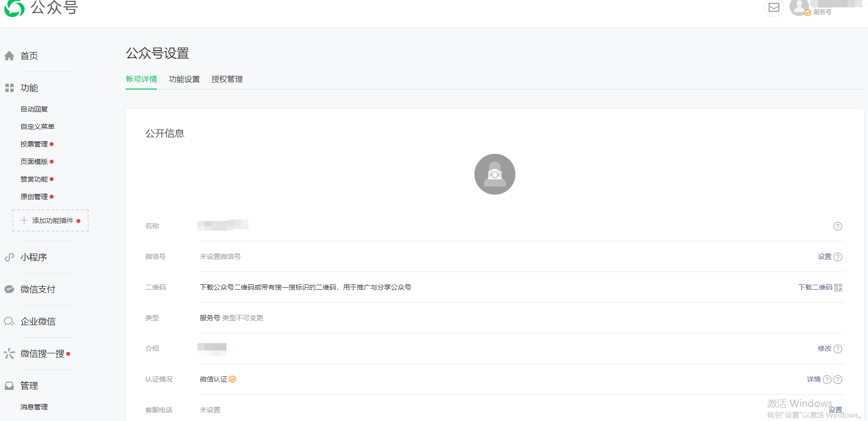Click the 微信支付 icon in sidebar
This screenshot has height=421, width=868.
(9, 289)
